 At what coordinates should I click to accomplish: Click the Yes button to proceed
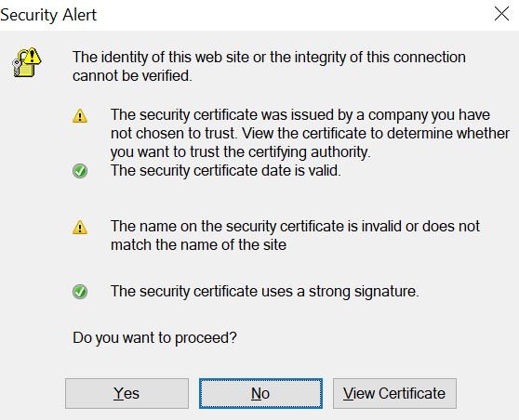(x=126, y=394)
